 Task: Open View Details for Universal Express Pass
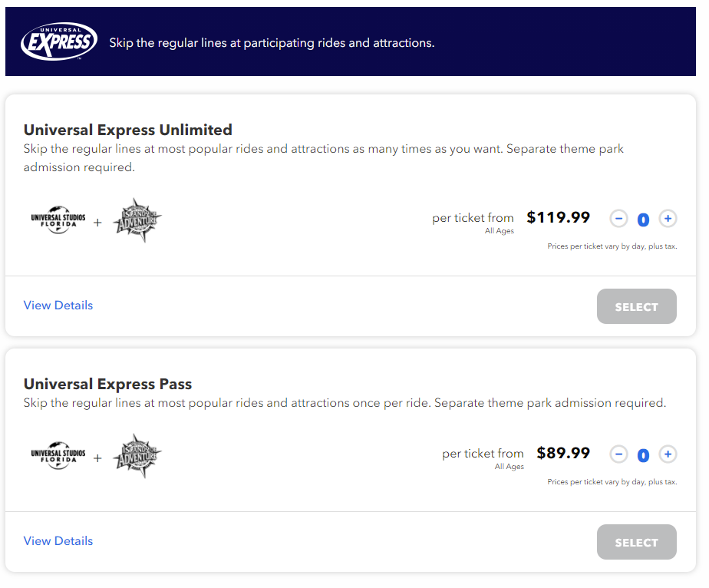coord(58,541)
